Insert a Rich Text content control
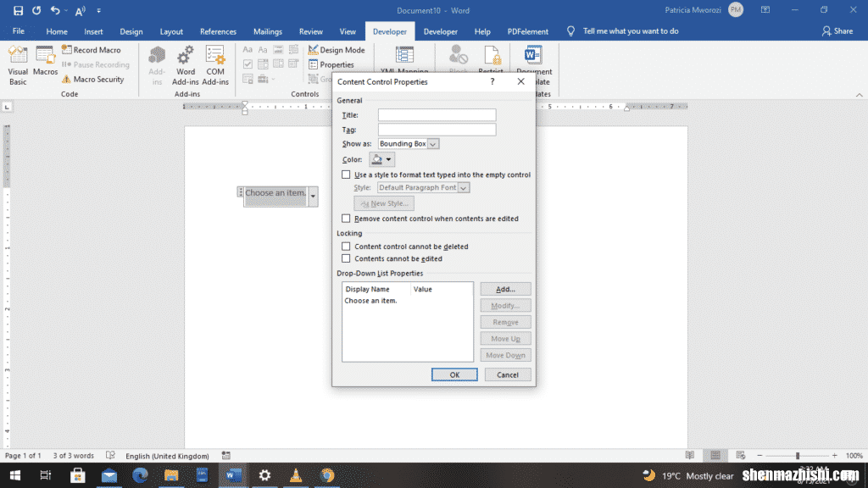Screen dimensions: 868x488 point(248,50)
